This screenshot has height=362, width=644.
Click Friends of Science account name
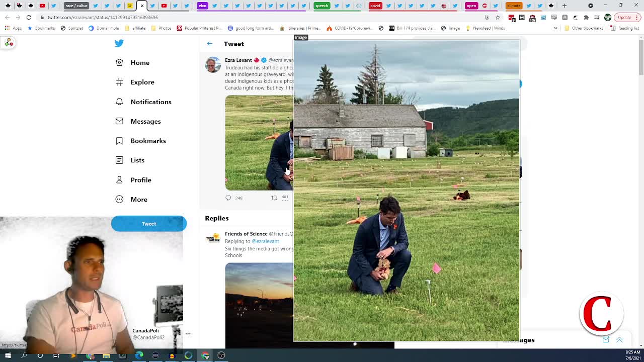click(x=246, y=234)
